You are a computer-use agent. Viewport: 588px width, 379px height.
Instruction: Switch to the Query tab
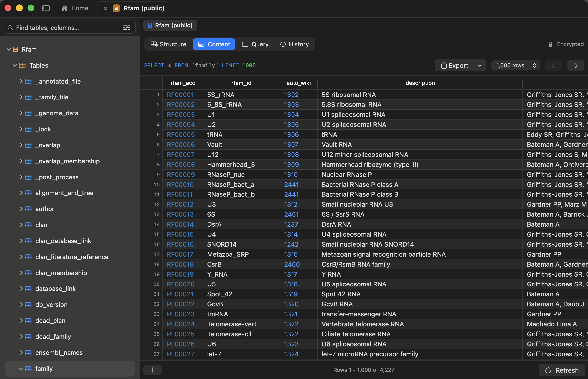(255, 44)
